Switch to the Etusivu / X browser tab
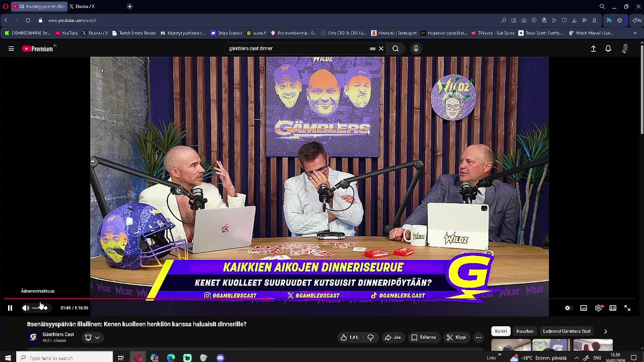Screen dimensions: 644x362 (85, 7)
